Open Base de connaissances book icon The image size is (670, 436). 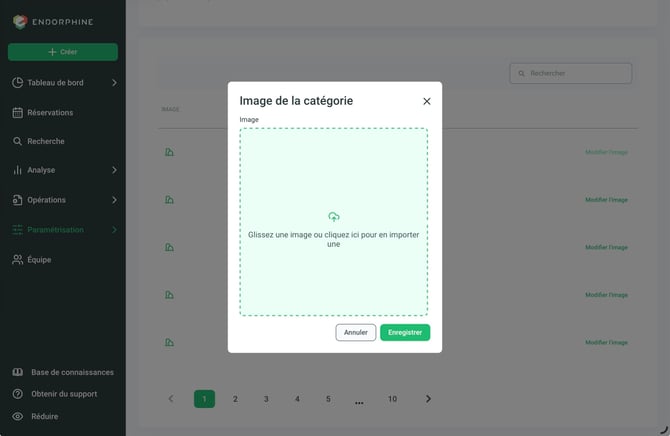click(18, 372)
